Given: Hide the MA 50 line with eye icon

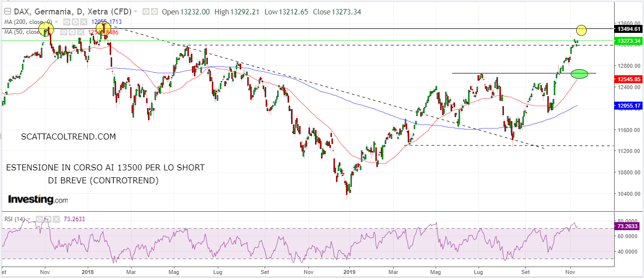Looking at the screenshot, I should coord(63,32).
